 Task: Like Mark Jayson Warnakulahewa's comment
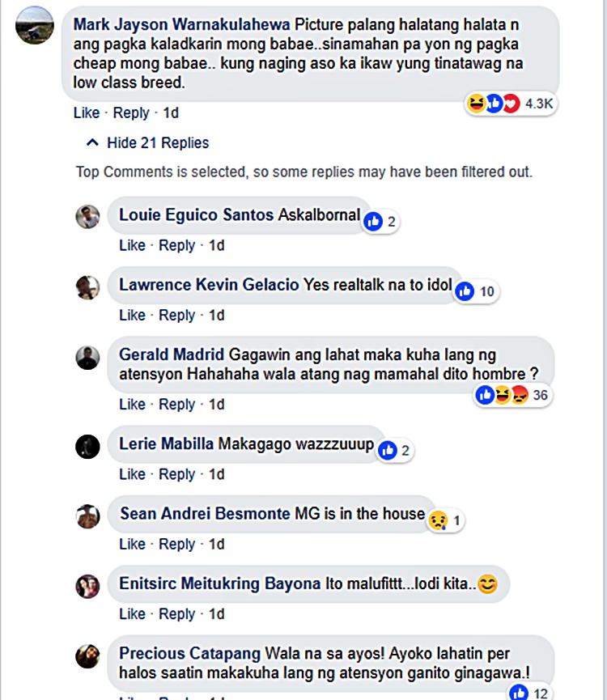(87, 113)
